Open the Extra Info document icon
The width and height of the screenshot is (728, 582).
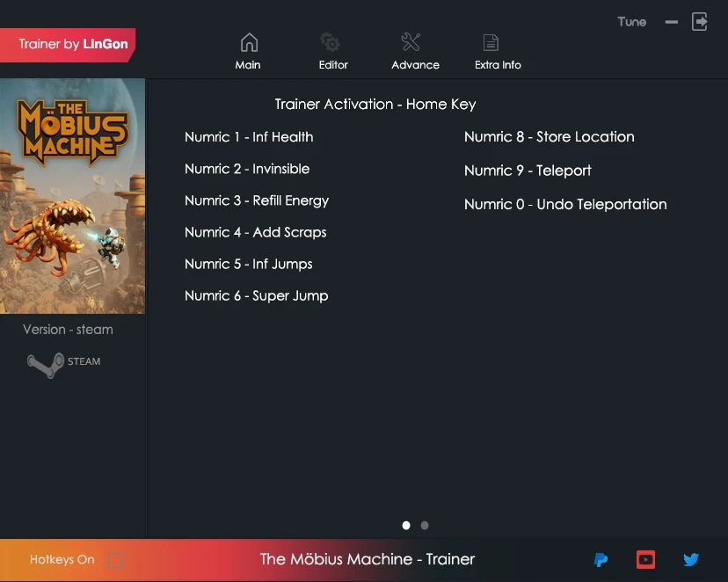pyautogui.click(x=491, y=43)
